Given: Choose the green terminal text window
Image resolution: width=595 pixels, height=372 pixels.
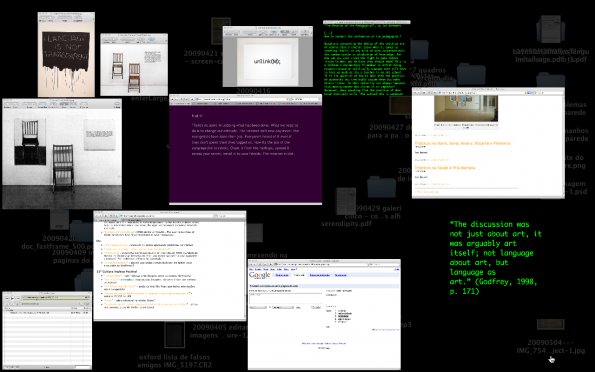Looking at the screenshot, I should (x=367, y=58).
